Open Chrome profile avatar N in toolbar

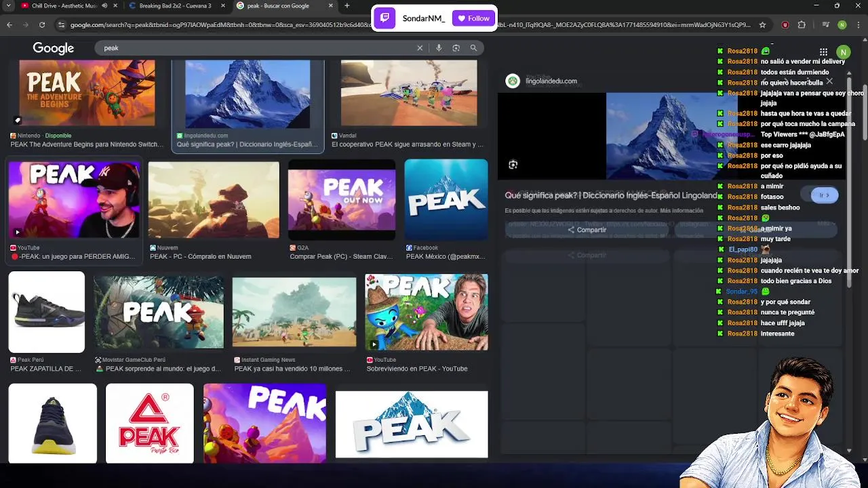[x=842, y=25]
